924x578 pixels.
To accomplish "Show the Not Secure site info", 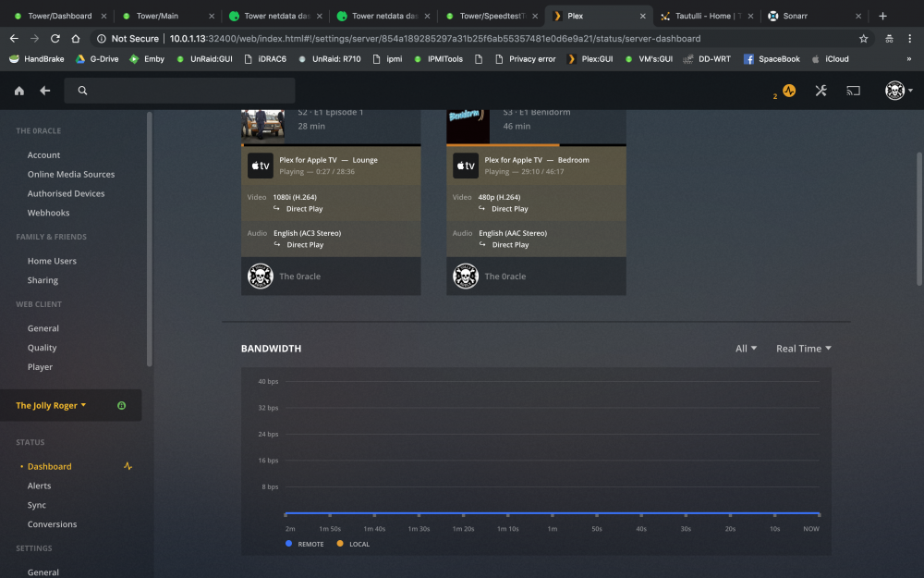I will 128,38.
